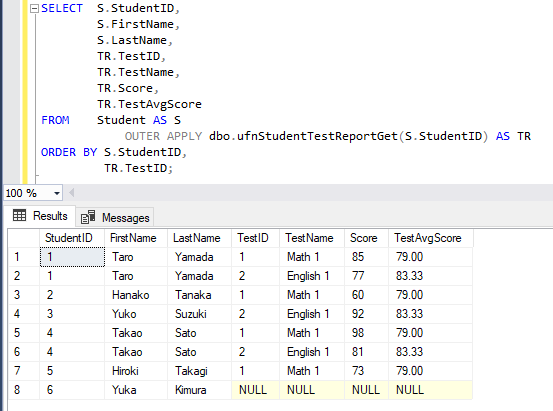Click the Score cell showing 73

click(x=366, y=371)
